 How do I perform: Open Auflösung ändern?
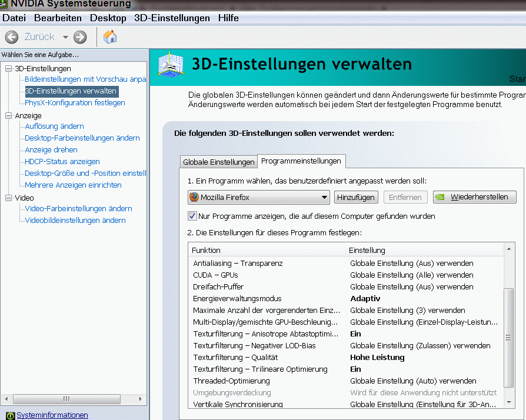pyautogui.click(x=54, y=126)
